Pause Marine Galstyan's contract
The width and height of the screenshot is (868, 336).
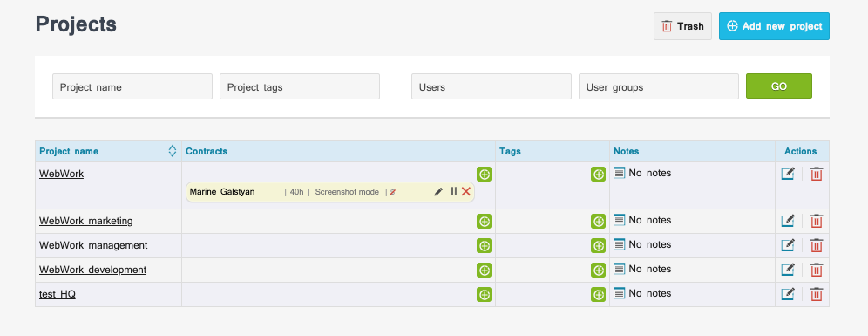(x=454, y=192)
